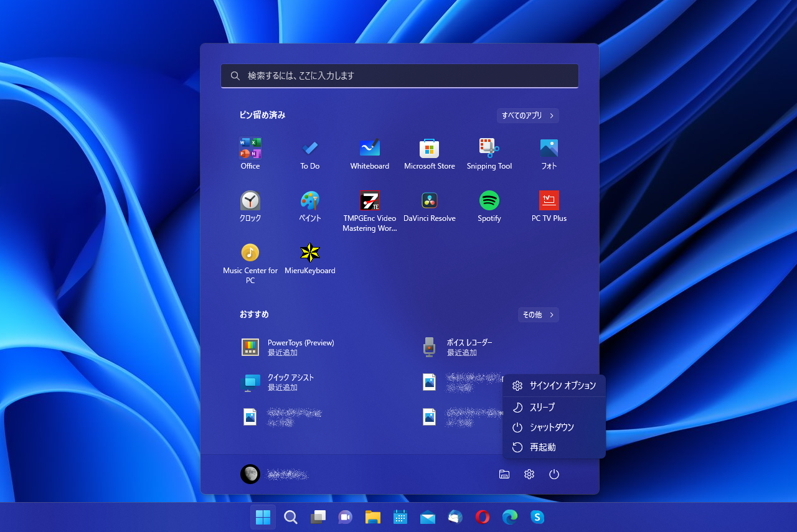Click すべてのアプリ button
The width and height of the screenshot is (797, 532).
click(x=528, y=116)
